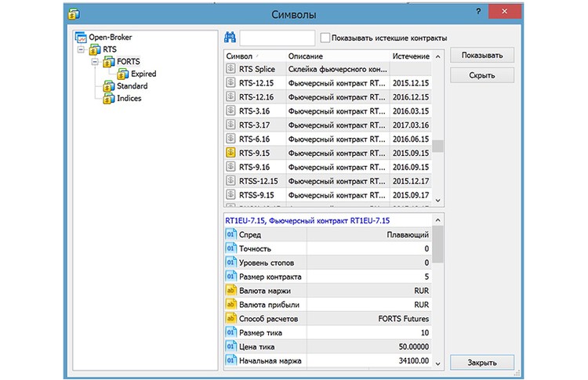Click the Символы dialog app icon
Image resolution: width=588 pixels, height=380 pixels.
[x=74, y=14]
